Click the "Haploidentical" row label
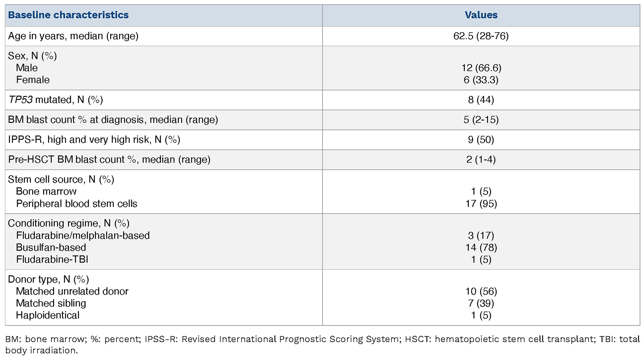The image size is (644, 362). (48, 315)
